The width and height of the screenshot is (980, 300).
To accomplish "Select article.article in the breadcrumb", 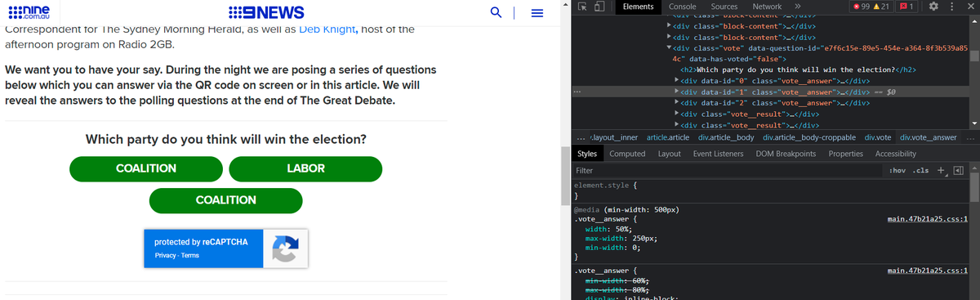I will click(x=668, y=137).
